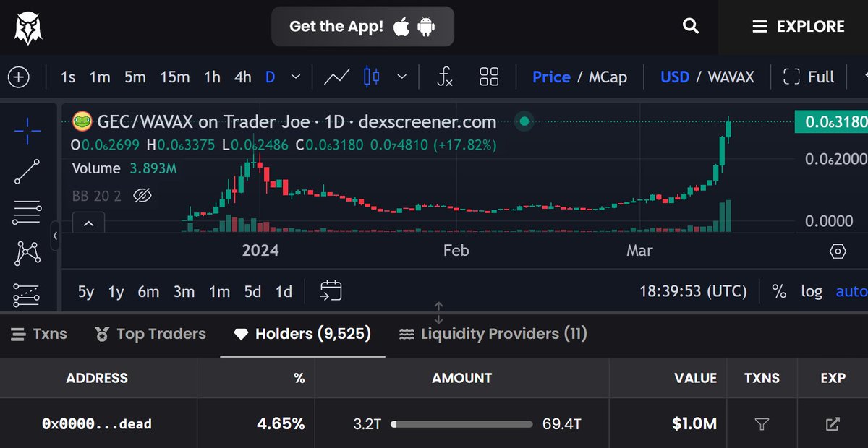Screen dimensions: 868x448
Task: Click the $1.0M value cell
Action: click(694, 424)
